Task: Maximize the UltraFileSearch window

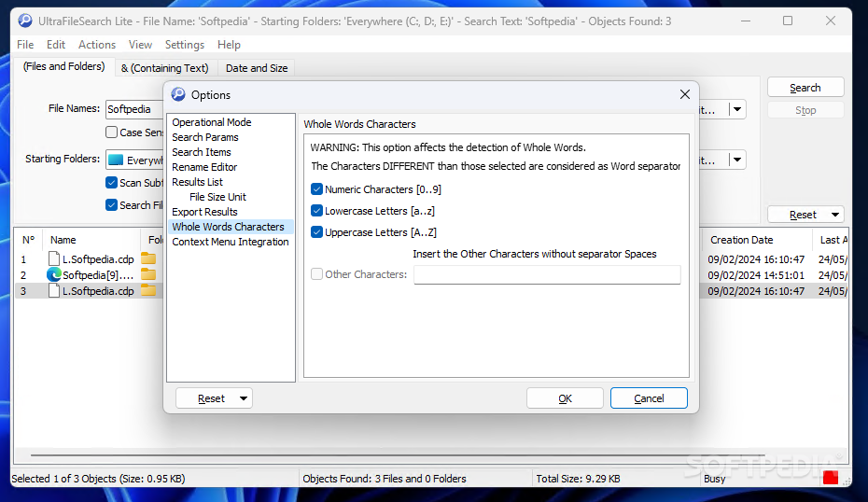Action: [x=788, y=21]
